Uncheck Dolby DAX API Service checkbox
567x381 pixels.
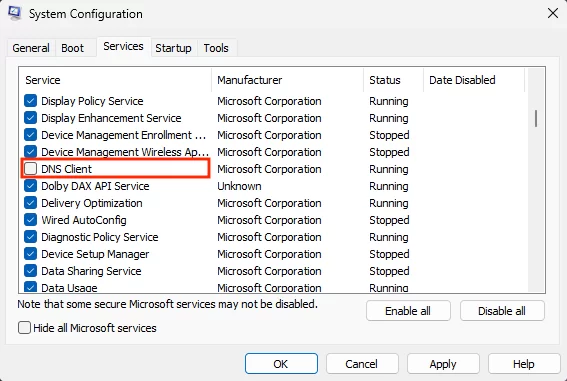point(30,186)
